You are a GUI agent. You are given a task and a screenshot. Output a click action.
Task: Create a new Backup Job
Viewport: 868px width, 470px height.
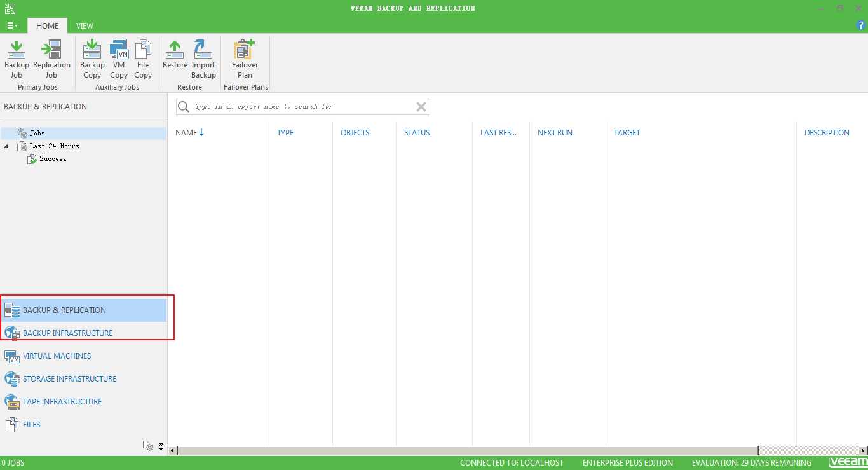point(17,59)
